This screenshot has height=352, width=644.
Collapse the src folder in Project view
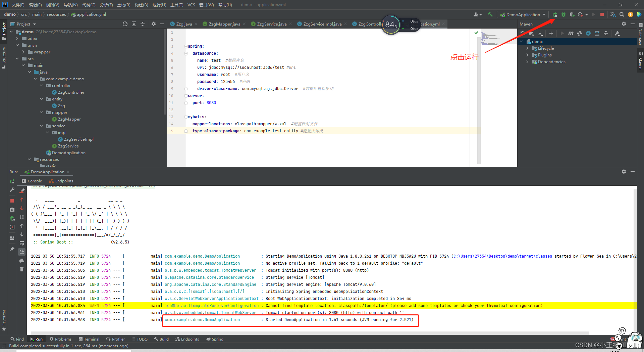pos(17,58)
